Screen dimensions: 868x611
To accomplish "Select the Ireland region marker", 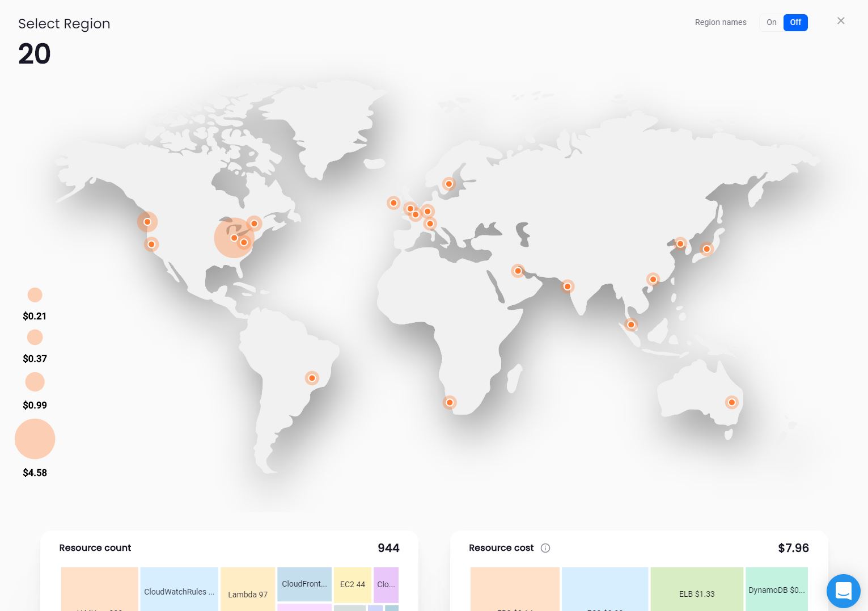I will (393, 203).
